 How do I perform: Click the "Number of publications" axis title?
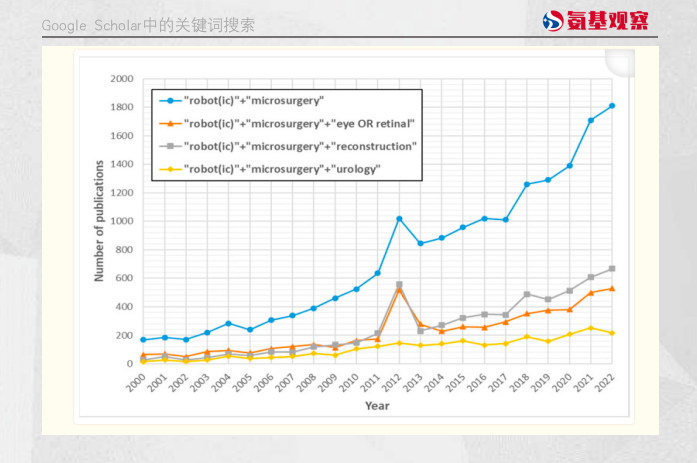tap(99, 221)
